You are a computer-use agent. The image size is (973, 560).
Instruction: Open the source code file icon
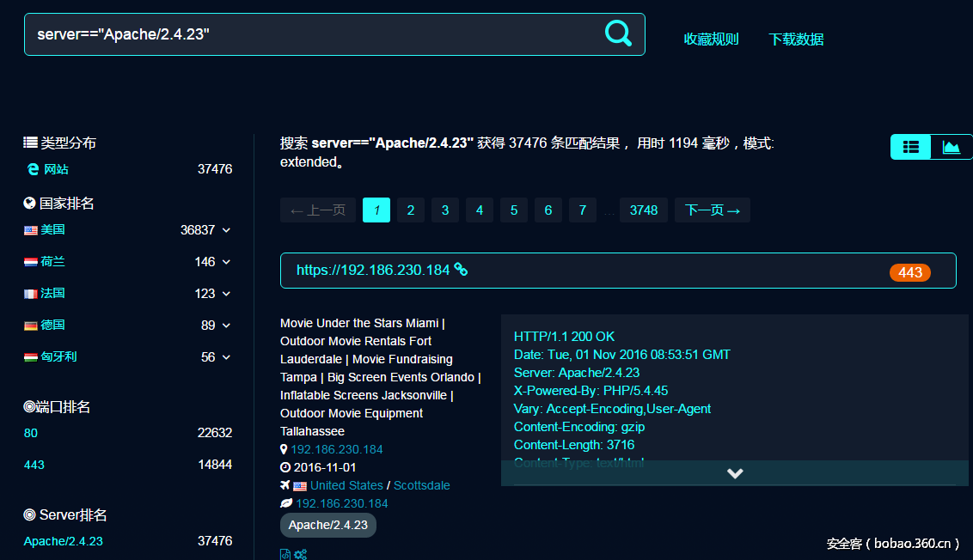tap(285, 554)
